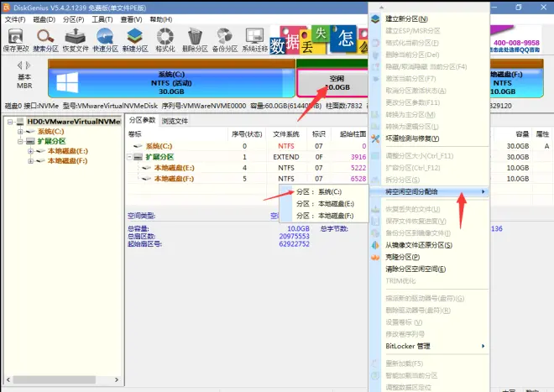Collapse the 扩展分区 tree node
Viewport: 554px width, 392px height.
point(20,141)
